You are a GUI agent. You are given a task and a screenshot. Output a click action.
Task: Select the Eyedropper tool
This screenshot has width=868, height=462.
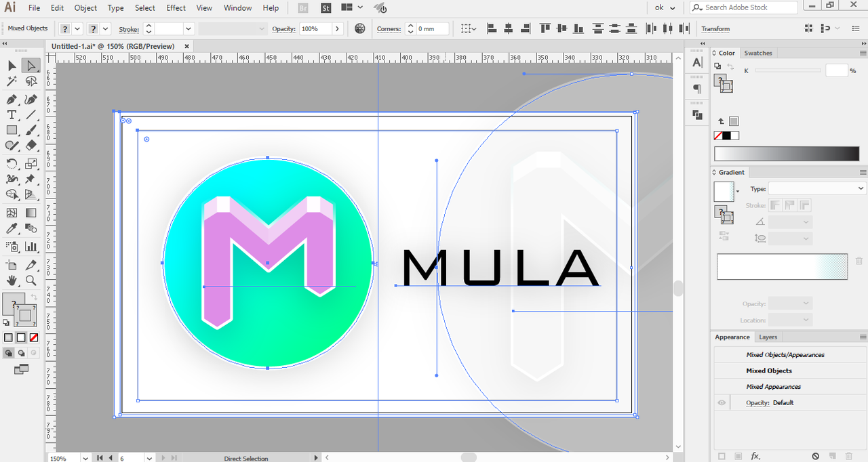coord(12,228)
